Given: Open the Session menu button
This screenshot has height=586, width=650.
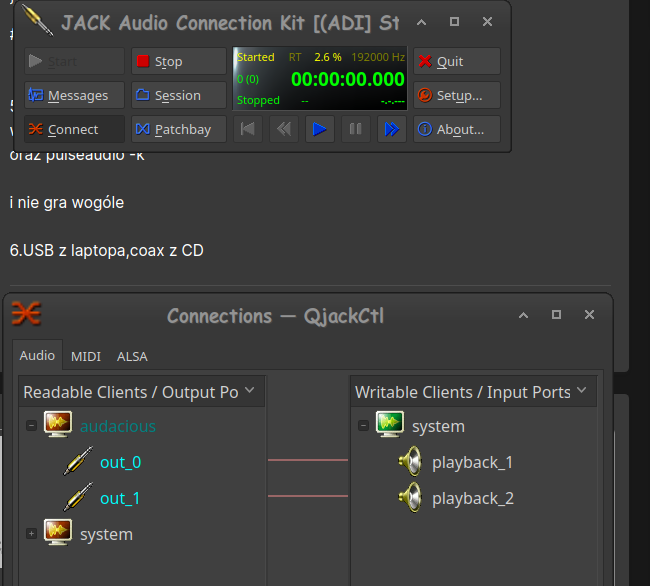Looking at the screenshot, I should (x=179, y=95).
